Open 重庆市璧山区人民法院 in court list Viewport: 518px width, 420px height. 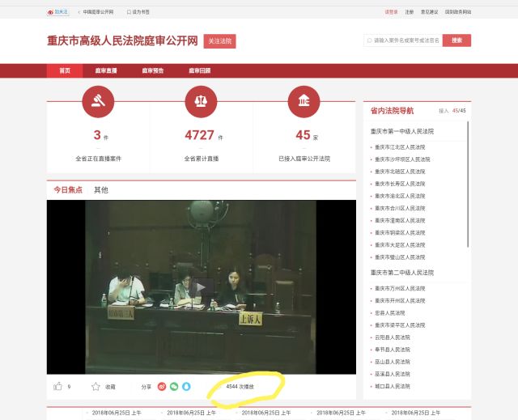click(x=400, y=257)
